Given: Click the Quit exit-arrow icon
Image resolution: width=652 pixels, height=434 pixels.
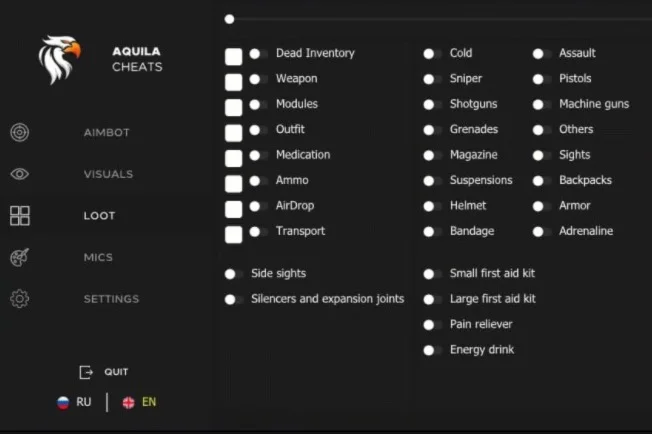Looking at the screenshot, I should tap(86, 372).
